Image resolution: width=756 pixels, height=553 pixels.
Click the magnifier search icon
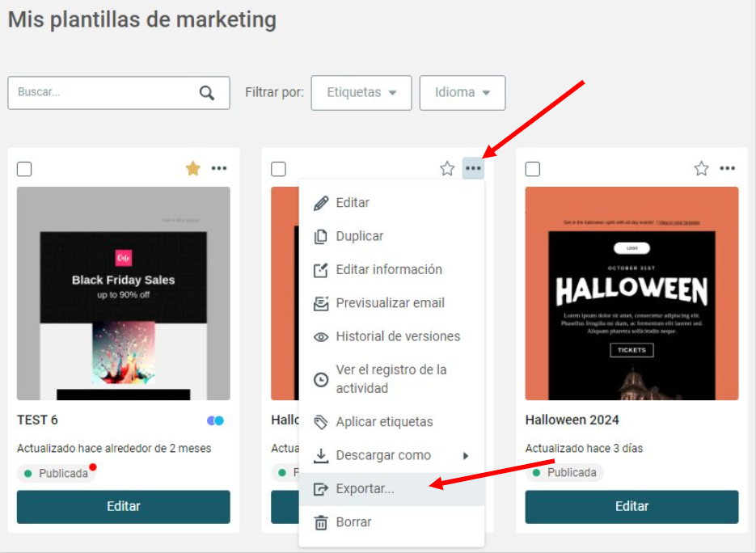207,92
